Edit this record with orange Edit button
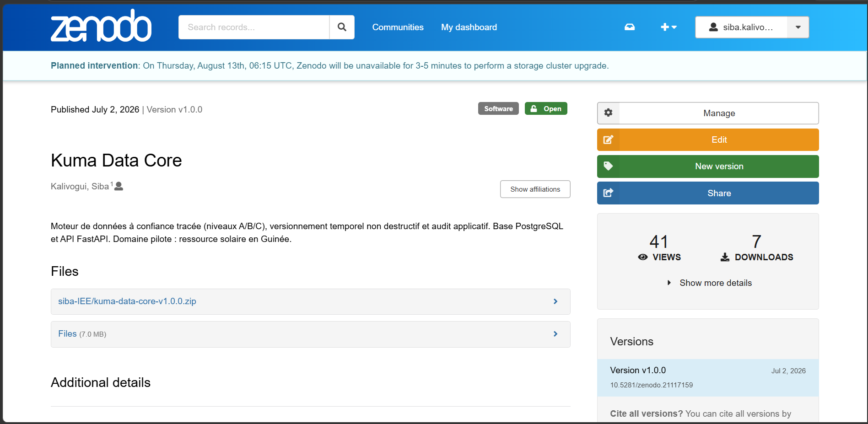 (x=708, y=140)
